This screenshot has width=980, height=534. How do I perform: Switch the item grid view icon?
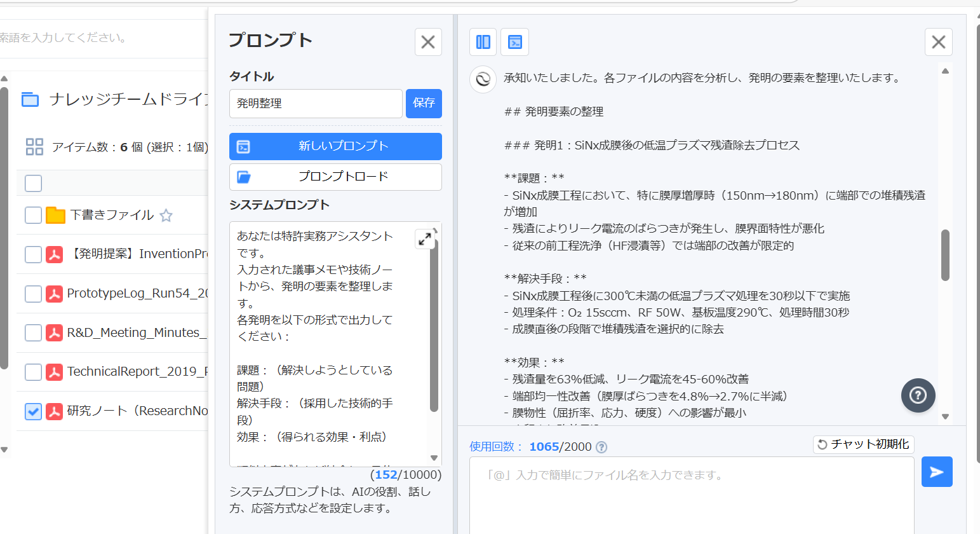[x=34, y=147]
